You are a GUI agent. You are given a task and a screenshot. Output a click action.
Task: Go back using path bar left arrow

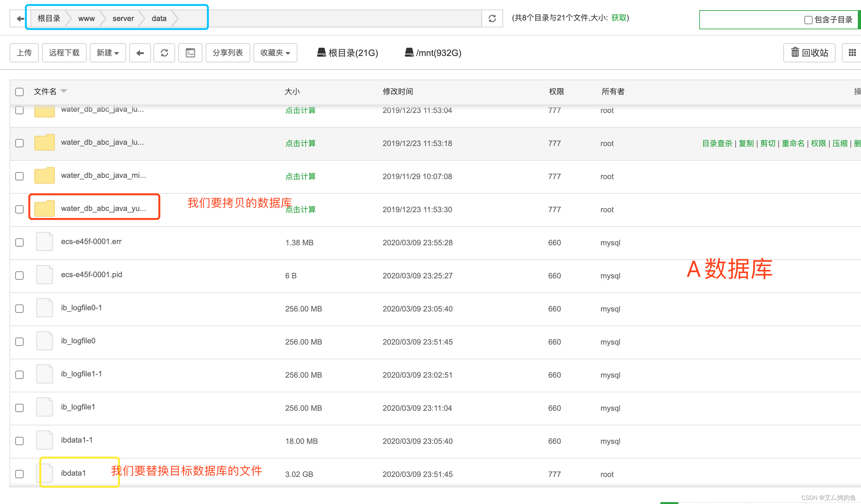click(x=20, y=18)
